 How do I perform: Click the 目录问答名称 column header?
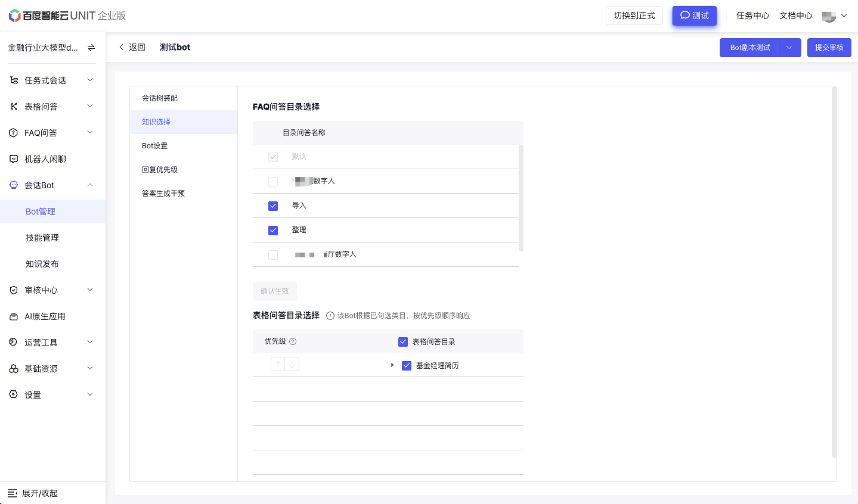pos(304,133)
